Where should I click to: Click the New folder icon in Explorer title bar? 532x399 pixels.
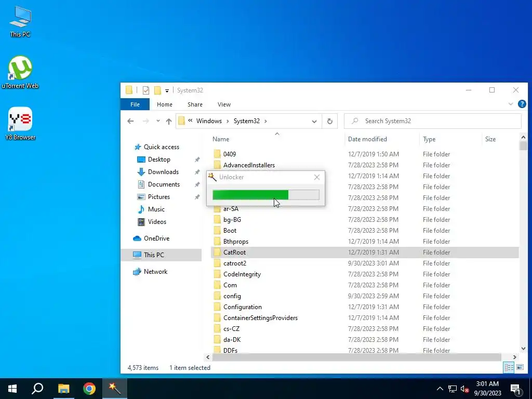[157, 90]
